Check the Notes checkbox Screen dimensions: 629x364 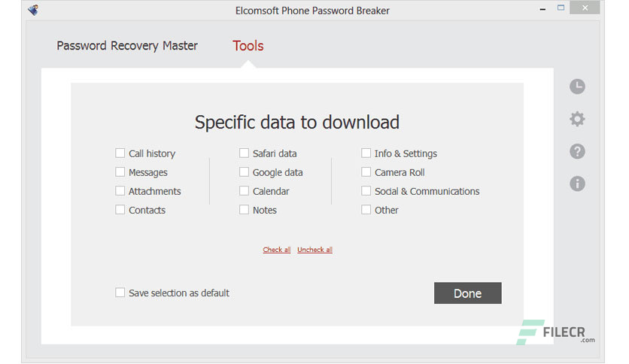244,210
